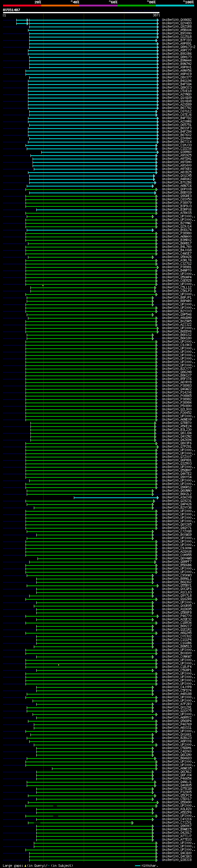197x868 pixels.
Task: Select label UniRef100_Q7PZ81
Action: [176, 447]
